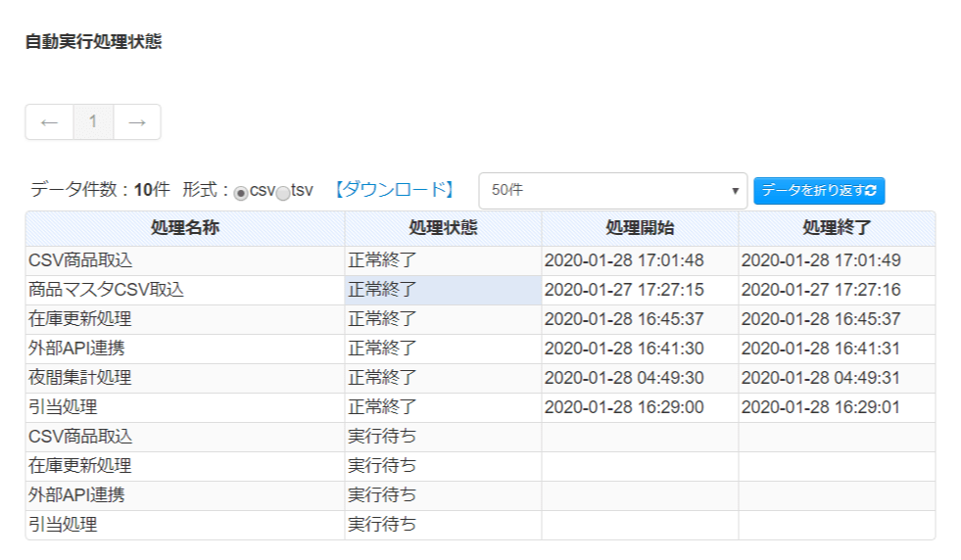This screenshot has height=560, width=961.
Task: Sort by 処理状態 column header
Action: pos(443,228)
